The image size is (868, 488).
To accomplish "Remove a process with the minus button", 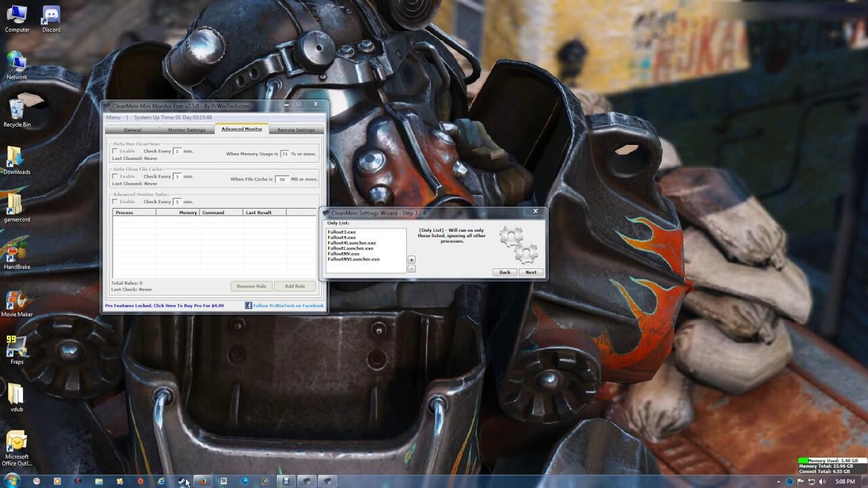I will tap(411, 269).
